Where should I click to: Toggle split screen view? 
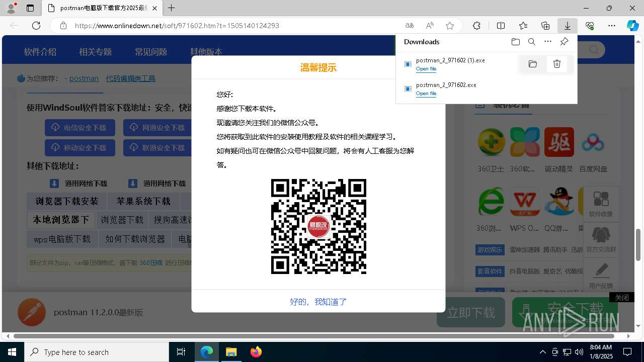501,26
